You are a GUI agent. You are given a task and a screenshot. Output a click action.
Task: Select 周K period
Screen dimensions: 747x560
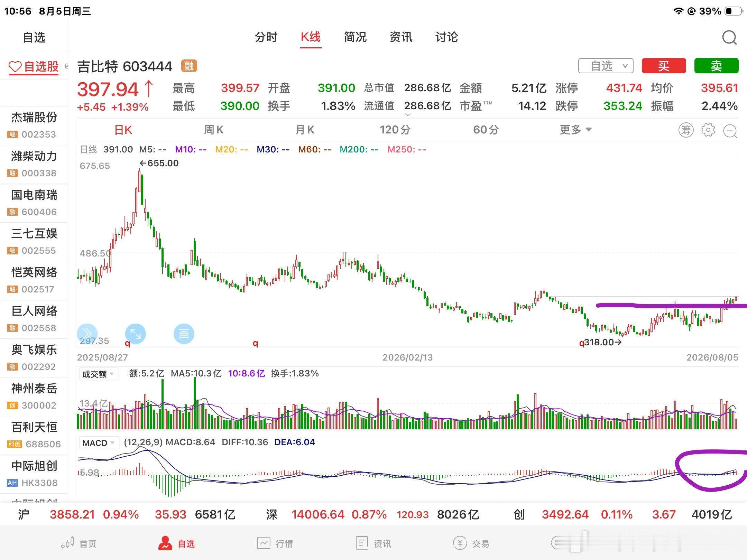pyautogui.click(x=214, y=130)
